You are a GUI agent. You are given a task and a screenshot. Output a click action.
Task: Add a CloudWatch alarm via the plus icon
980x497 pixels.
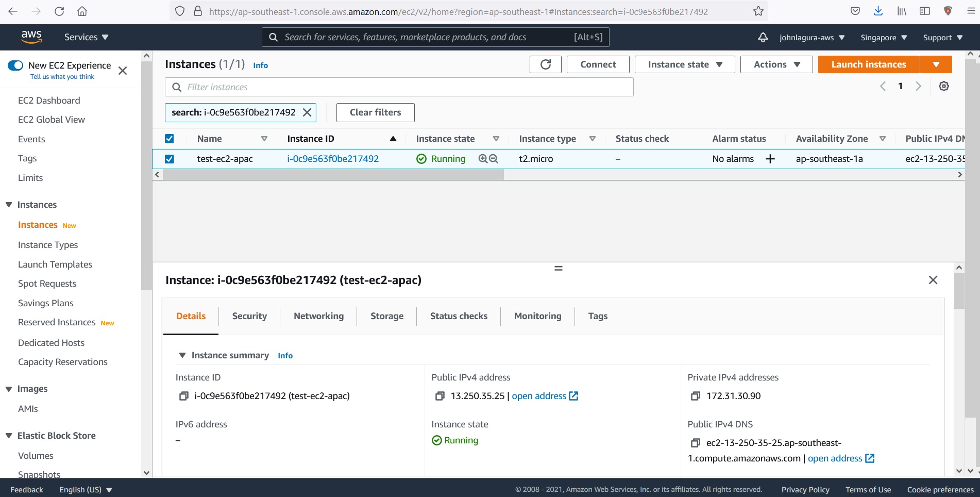(x=770, y=158)
